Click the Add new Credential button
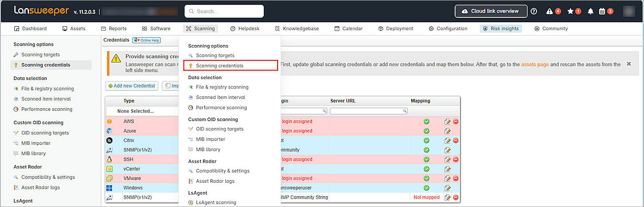 pyautogui.click(x=131, y=86)
